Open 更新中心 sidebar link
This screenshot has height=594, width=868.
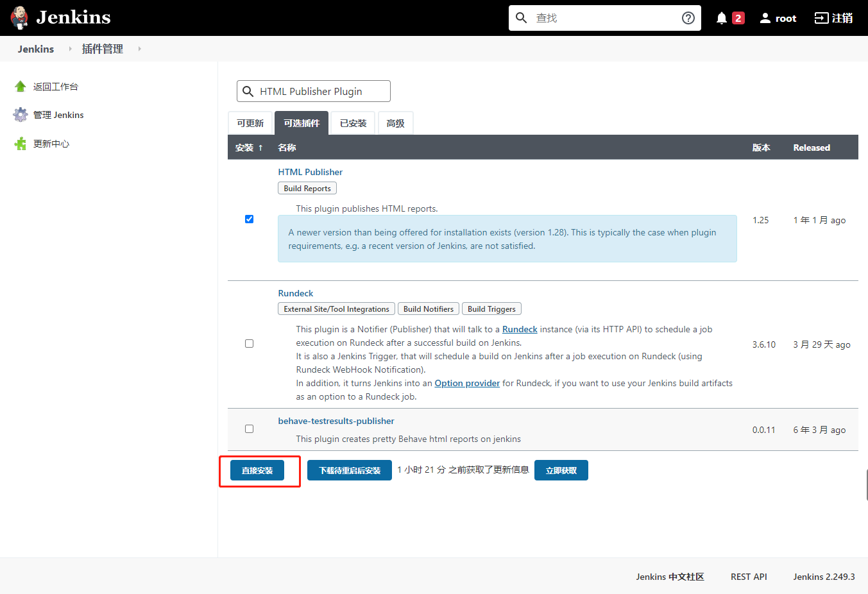(51, 144)
